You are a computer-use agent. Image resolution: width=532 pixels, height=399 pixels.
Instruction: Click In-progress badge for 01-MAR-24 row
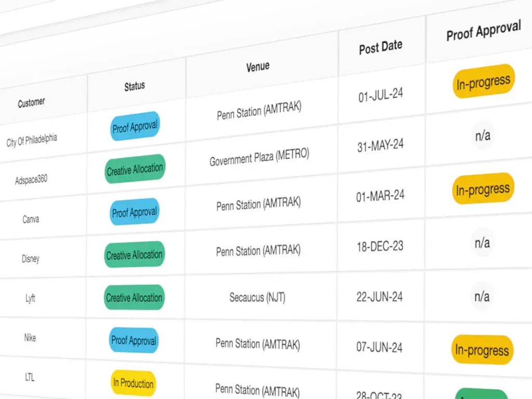pos(483,190)
